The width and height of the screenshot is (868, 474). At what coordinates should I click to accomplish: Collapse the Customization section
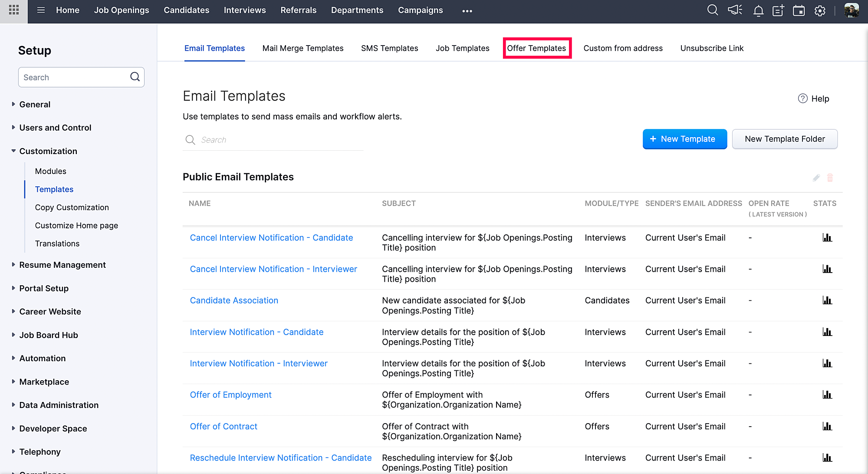[48, 151]
